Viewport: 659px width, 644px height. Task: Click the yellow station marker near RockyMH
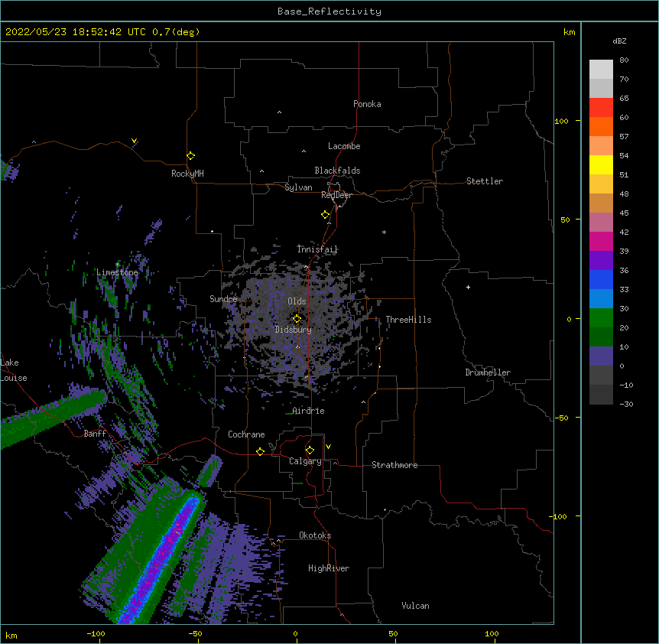click(x=191, y=156)
